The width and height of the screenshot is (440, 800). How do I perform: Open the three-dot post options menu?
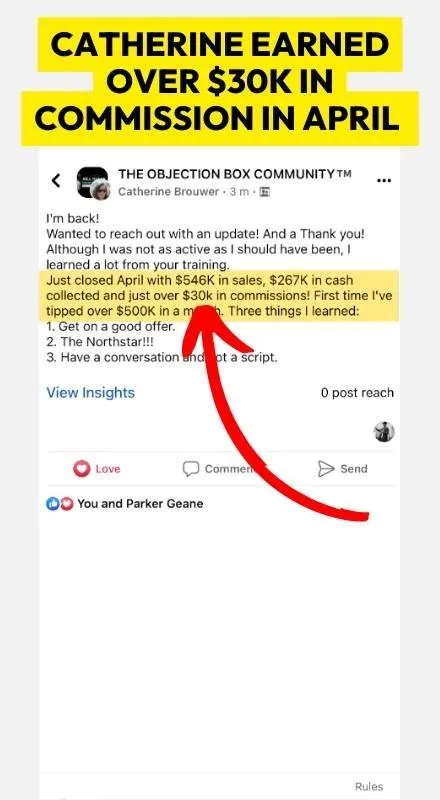383,181
